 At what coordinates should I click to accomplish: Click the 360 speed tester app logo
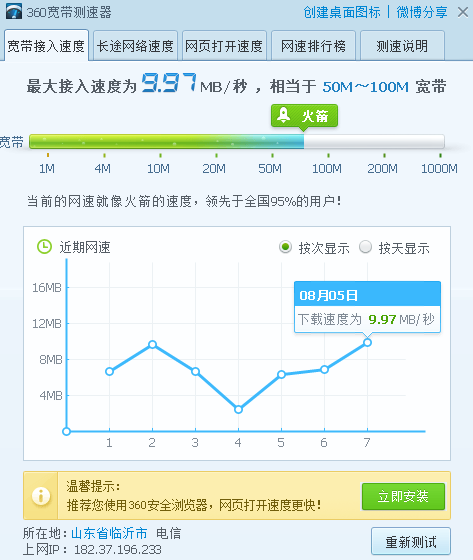pos(14,11)
